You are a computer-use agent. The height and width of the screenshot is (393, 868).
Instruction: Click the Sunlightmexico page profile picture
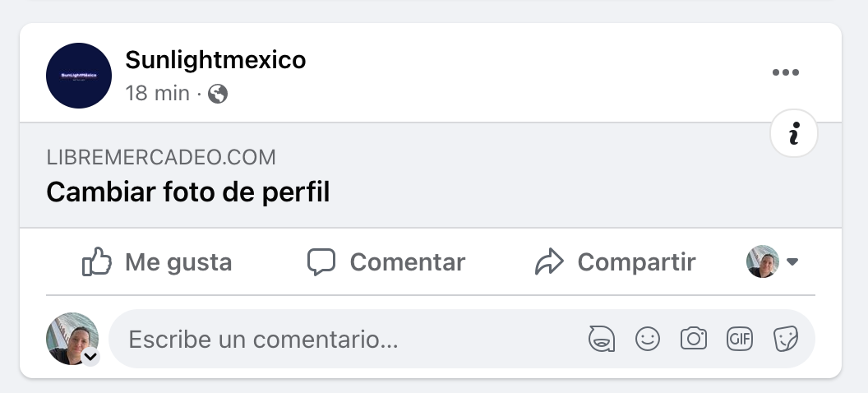pos(79,76)
